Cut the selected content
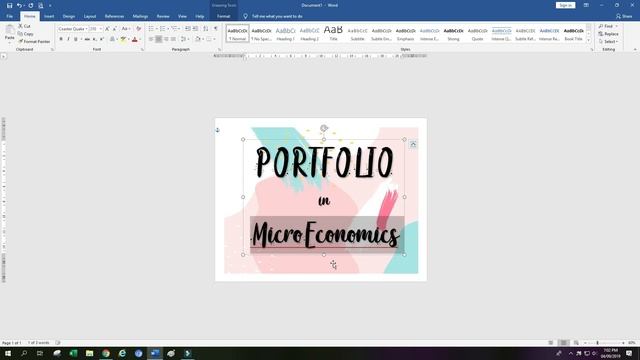The image size is (640, 360). coord(24,26)
